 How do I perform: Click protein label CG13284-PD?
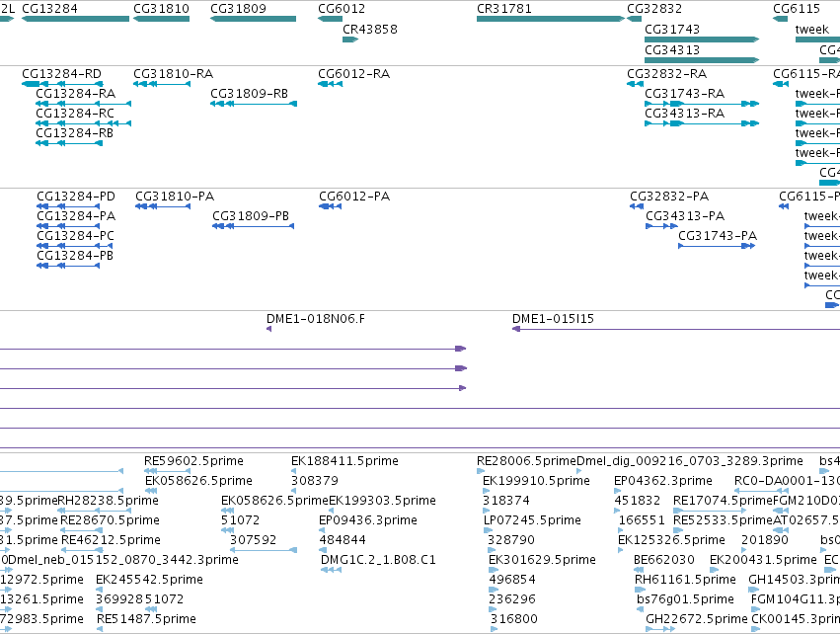click(76, 197)
